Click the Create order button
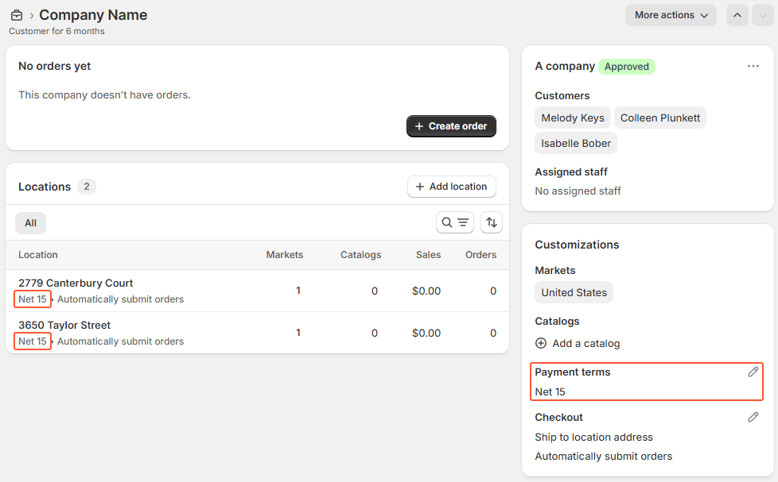778x482 pixels. click(x=451, y=126)
